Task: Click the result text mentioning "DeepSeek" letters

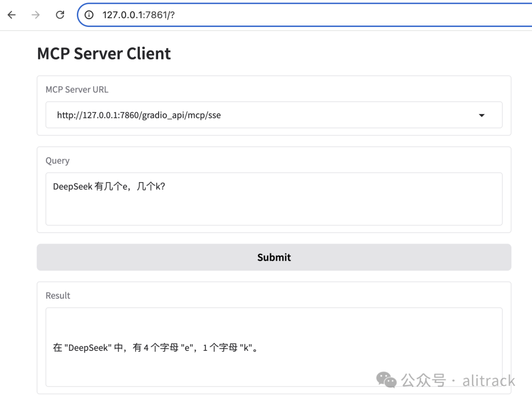Action: point(156,348)
